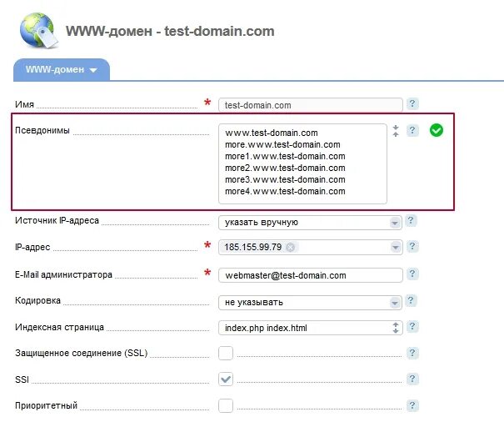
Task: Open help for the Имя field
Action: (412, 104)
